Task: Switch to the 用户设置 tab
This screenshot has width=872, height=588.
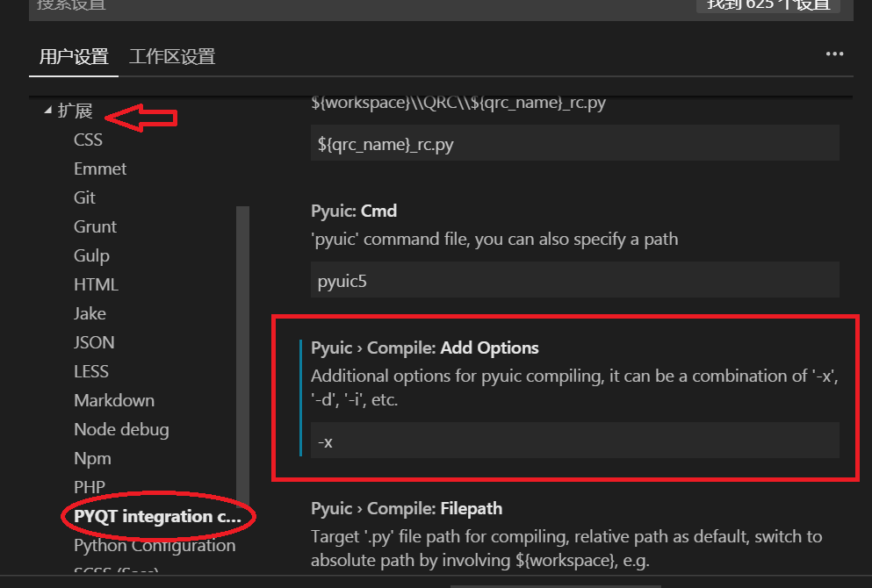Action: pyautogui.click(x=73, y=56)
